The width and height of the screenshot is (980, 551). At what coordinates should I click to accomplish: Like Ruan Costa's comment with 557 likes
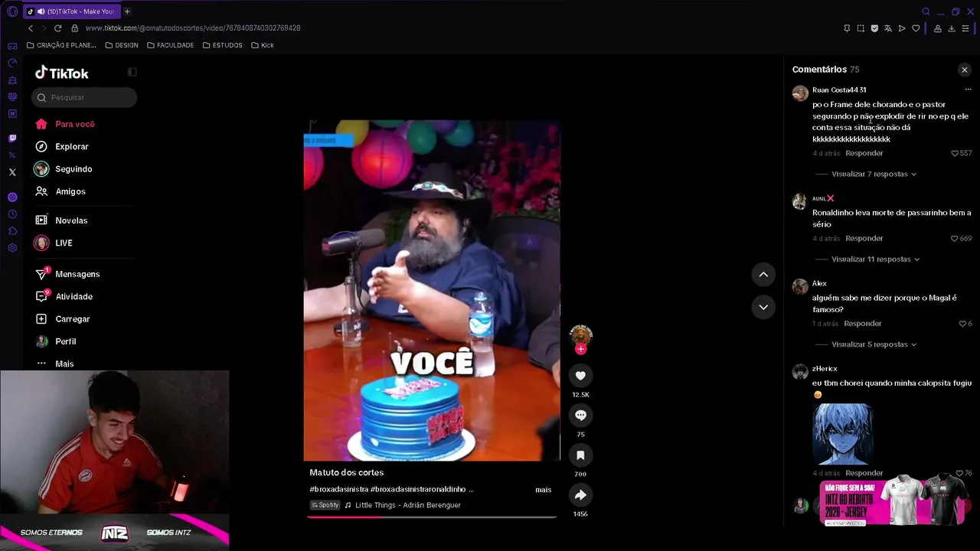955,153
